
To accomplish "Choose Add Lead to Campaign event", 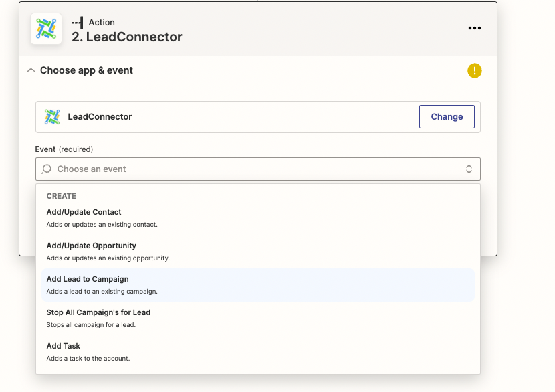I will tap(257, 285).
